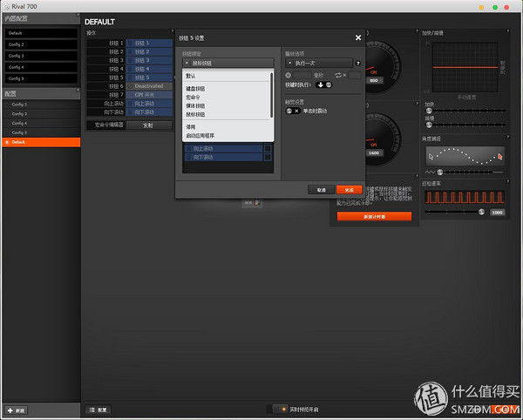Screen dimensions: 523x420
Task: Click the delay timer icon before 毫秒
Action: (289, 75)
